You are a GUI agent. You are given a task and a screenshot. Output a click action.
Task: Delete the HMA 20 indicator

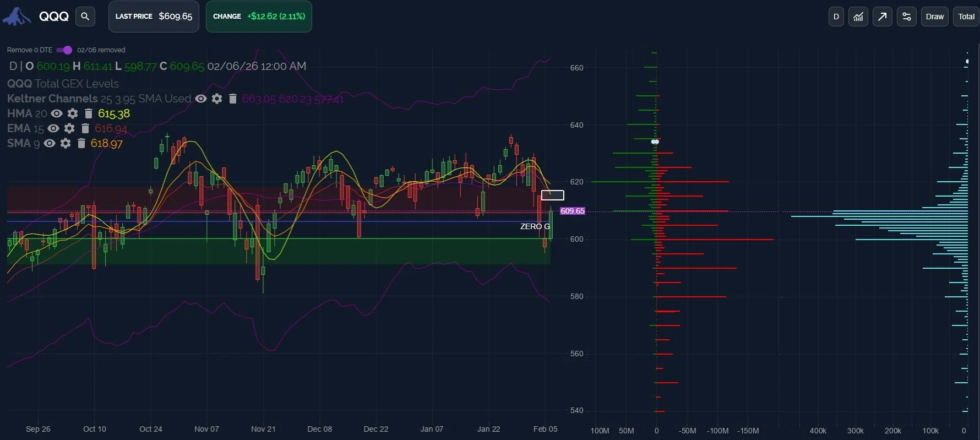pyautogui.click(x=88, y=113)
